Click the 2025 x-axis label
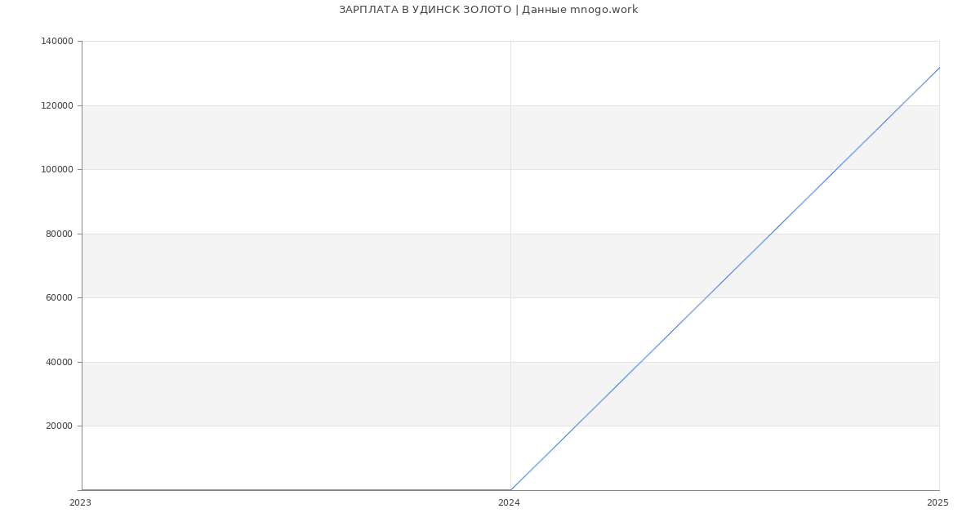980x531 pixels. click(938, 503)
